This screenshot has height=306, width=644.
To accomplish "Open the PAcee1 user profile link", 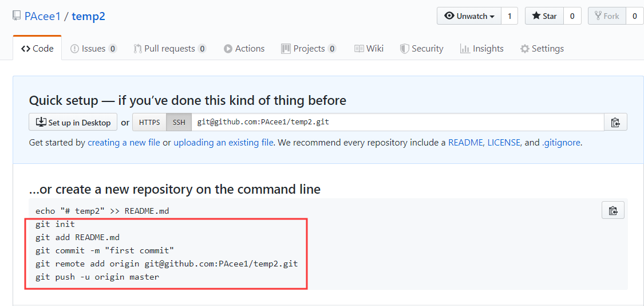I will (42, 16).
